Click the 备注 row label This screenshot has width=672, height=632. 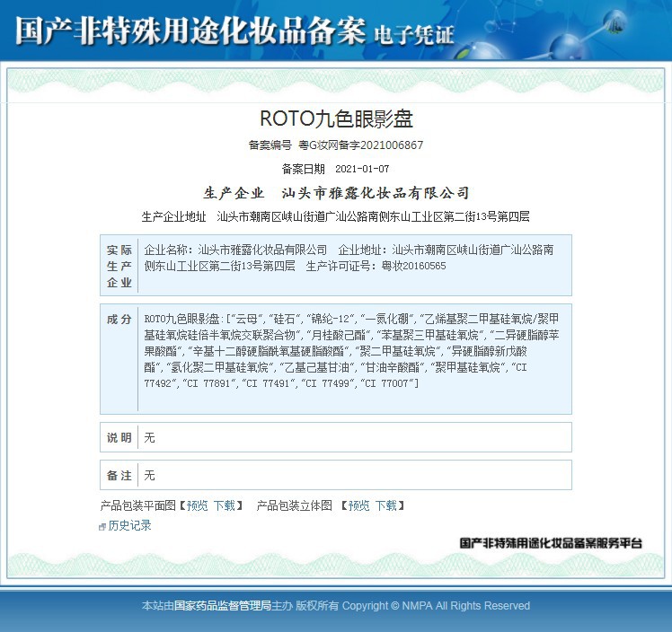pyautogui.click(x=119, y=475)
